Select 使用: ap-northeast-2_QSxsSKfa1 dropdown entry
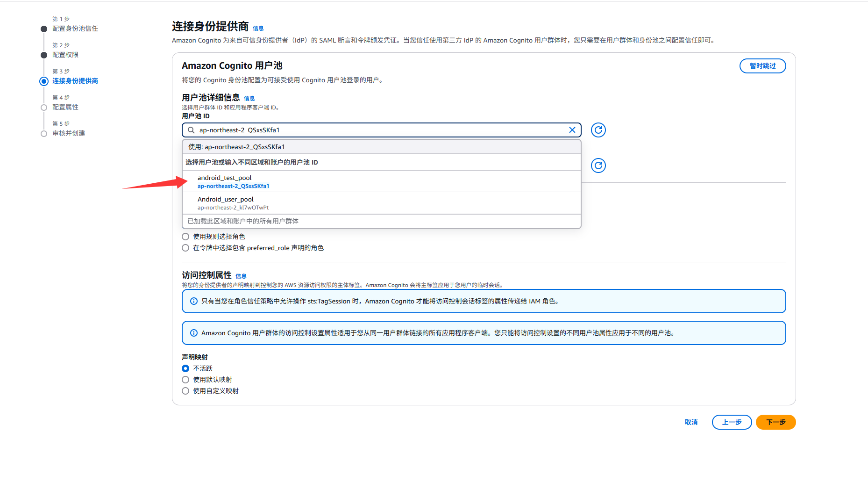This screenshot has width=868, height=497. [x=236, y=147]
